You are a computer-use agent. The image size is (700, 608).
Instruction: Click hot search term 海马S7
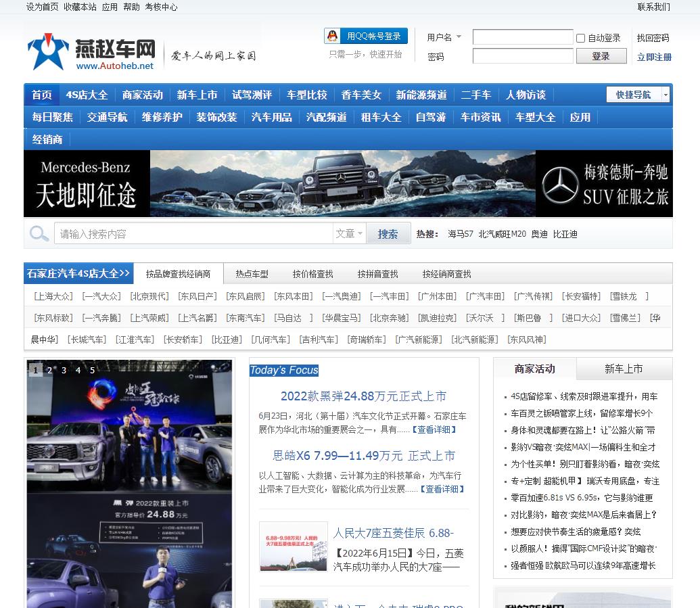[461, 234]
